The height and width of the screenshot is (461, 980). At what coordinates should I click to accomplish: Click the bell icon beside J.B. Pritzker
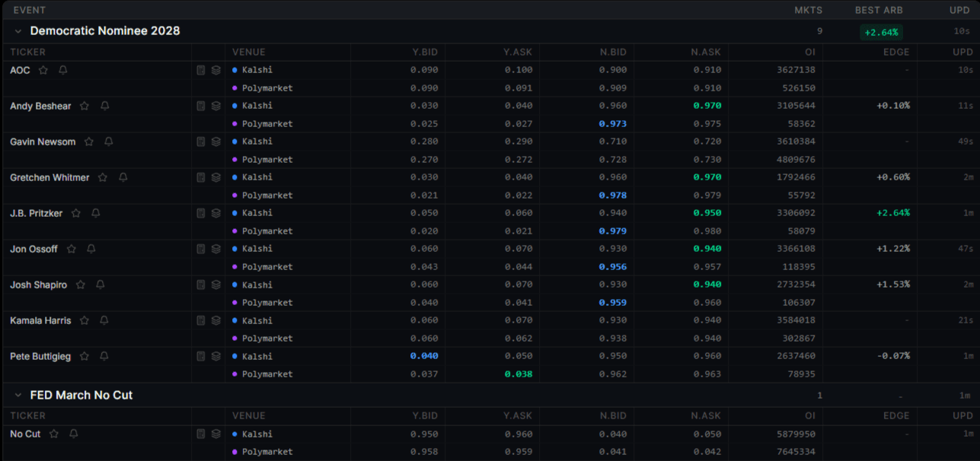[x=96, y=213]
